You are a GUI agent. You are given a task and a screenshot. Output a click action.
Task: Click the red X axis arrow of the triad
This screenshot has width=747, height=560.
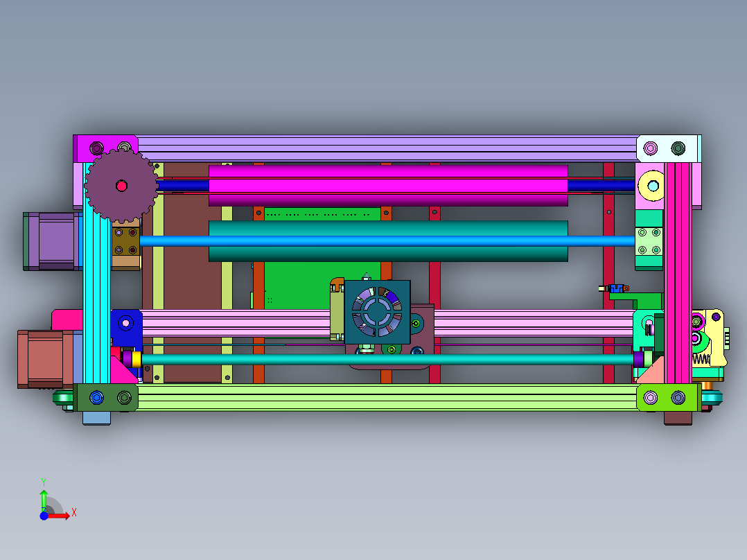pyautogui.click(x=58, y=516)
